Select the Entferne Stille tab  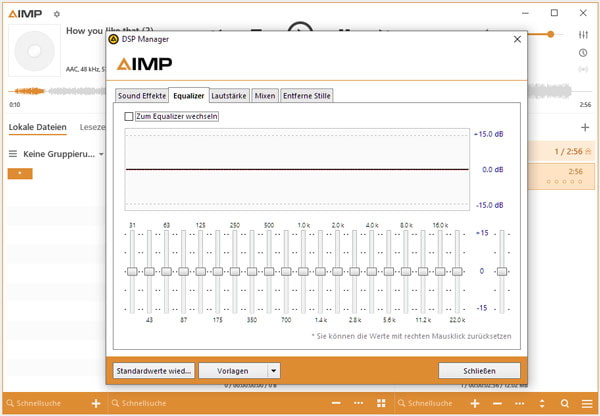tap(306, 95)
